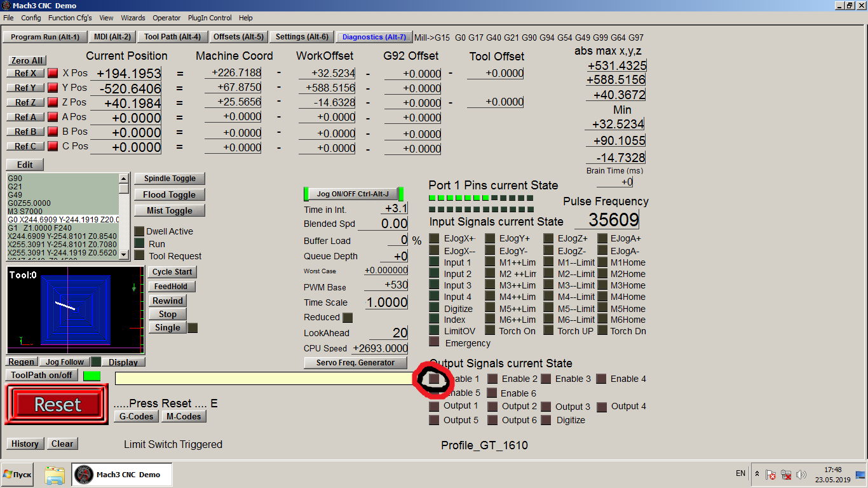Screen dimensions: 868x488
Task: Click the Rewind button
Action: pyautogui.click(x=168, y=301)
